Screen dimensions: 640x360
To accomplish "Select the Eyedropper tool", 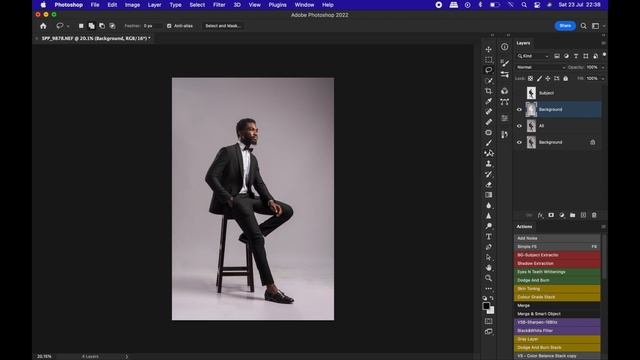I will point(489,101).
